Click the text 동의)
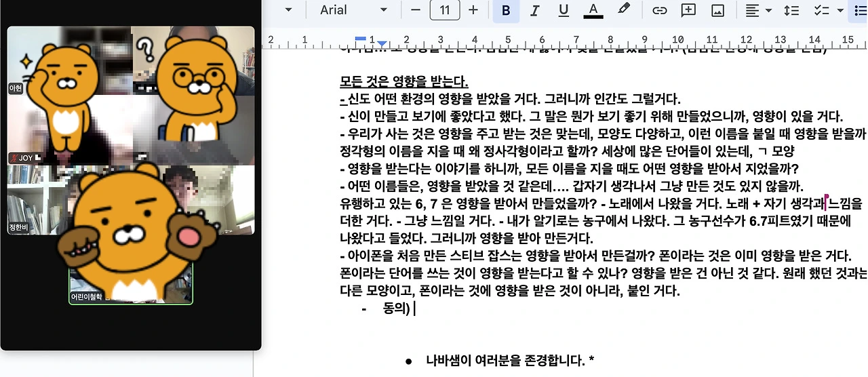The image size is (868, 377). 396,309
